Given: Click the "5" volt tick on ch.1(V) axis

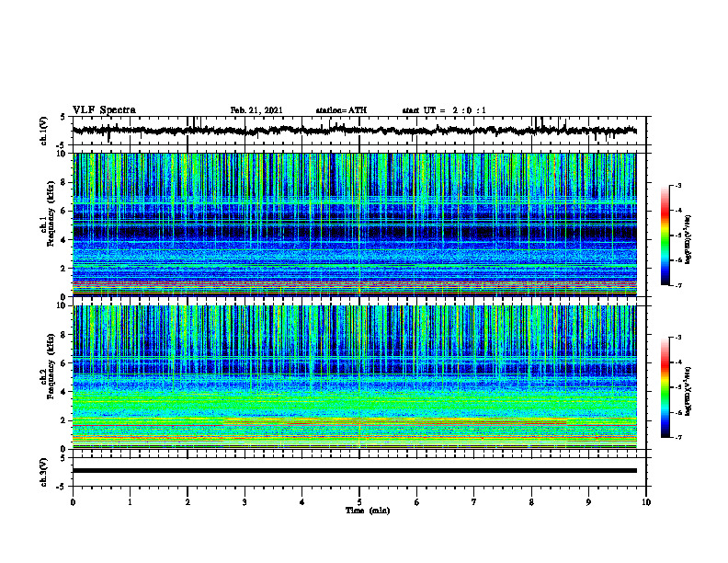Looking at the screenshot, I should (63, 117).
